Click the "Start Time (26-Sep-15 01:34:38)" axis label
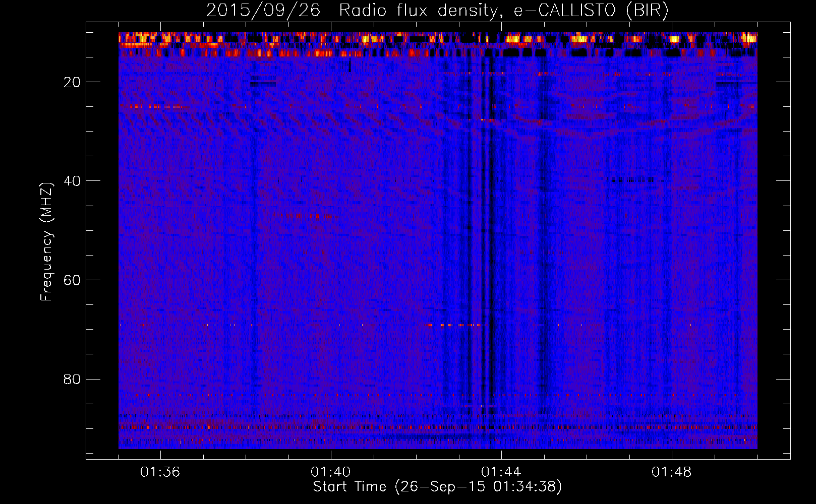 437,487
